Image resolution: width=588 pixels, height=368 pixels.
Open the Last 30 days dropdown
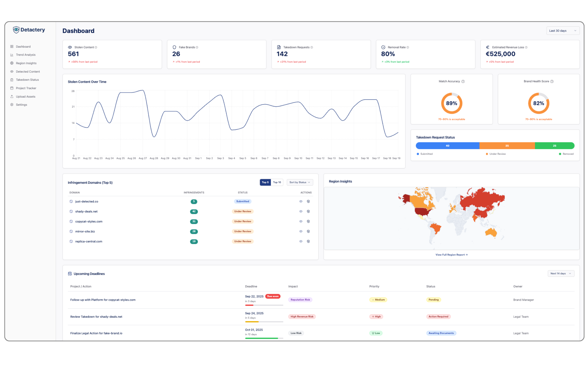(563, 31)
